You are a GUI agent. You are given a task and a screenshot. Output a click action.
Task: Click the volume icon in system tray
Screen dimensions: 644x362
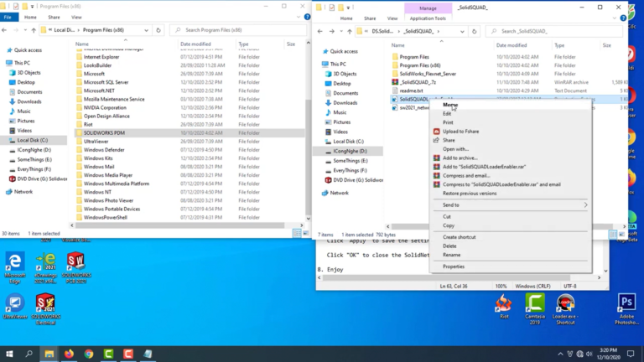click(x=589, y=354)
